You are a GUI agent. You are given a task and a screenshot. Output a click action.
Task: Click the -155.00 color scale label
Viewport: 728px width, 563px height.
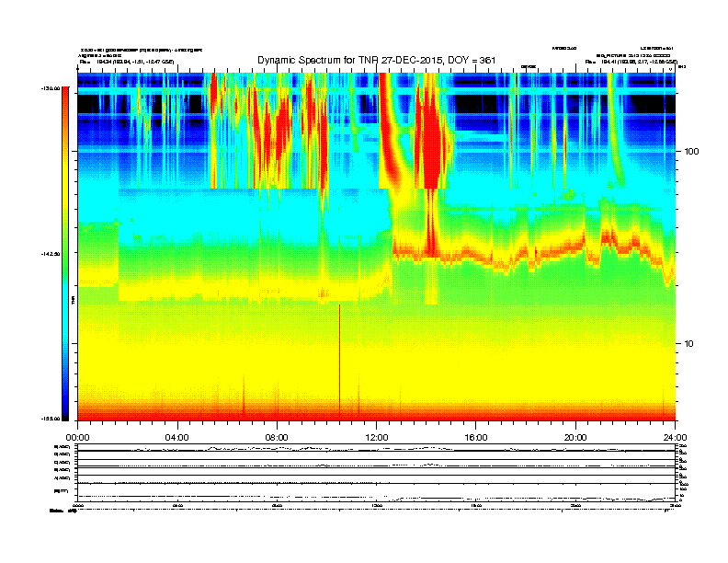tap(51, 419)
